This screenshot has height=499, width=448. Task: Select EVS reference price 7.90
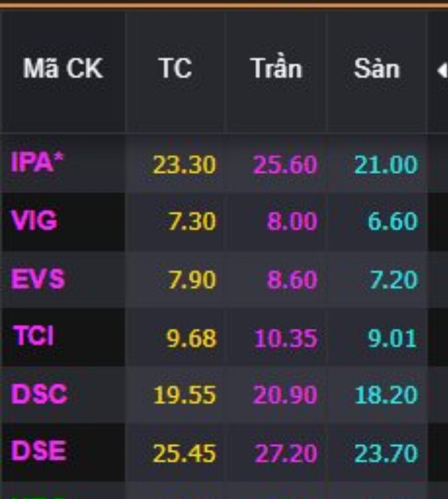click(192, 280)
